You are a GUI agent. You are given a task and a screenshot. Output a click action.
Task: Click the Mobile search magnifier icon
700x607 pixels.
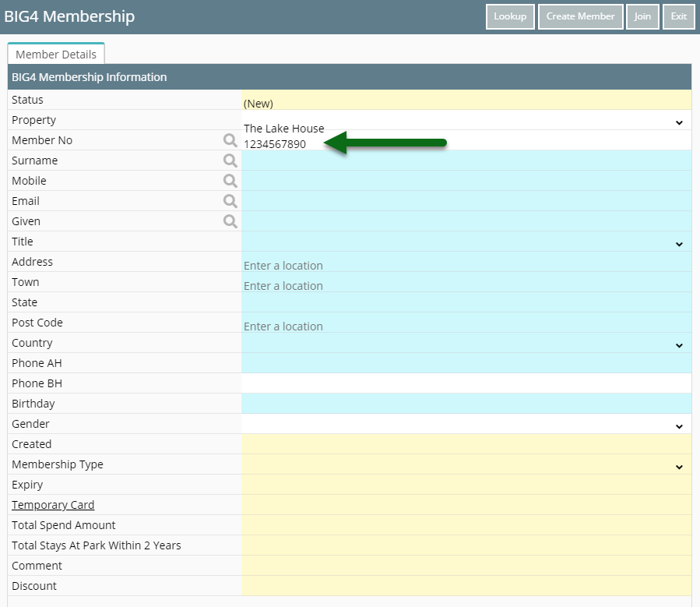click(x=230, y=181)
